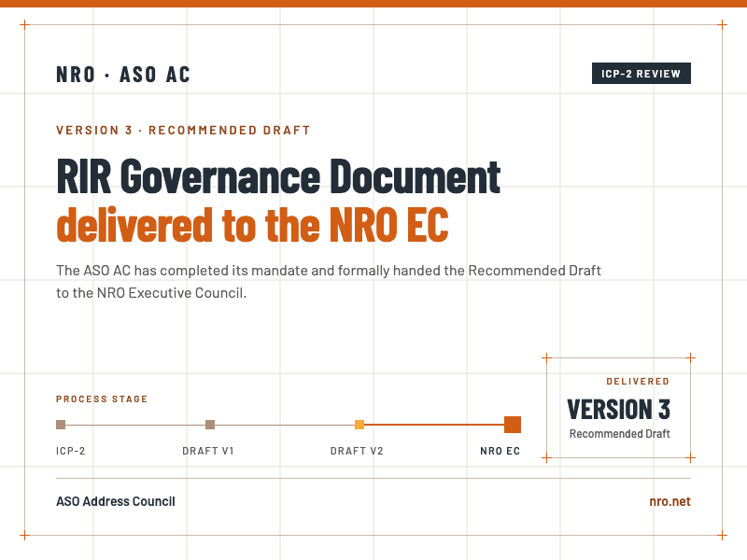Click the 'VERSION 3' text in delivered box
Screen dimensions: 747x560
pos(619,410)
